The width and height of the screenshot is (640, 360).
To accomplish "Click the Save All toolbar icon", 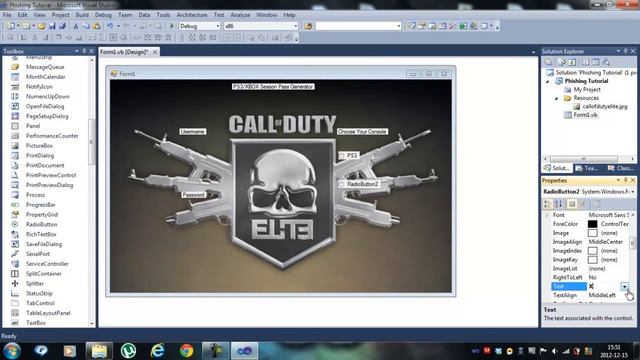I will click(x=62, y=26).
